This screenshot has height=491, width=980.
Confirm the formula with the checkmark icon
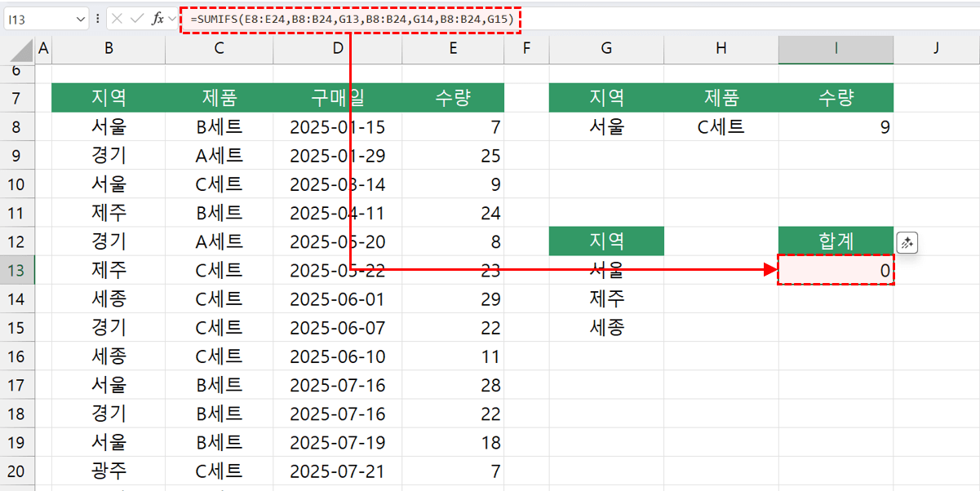tap(135, 19)
